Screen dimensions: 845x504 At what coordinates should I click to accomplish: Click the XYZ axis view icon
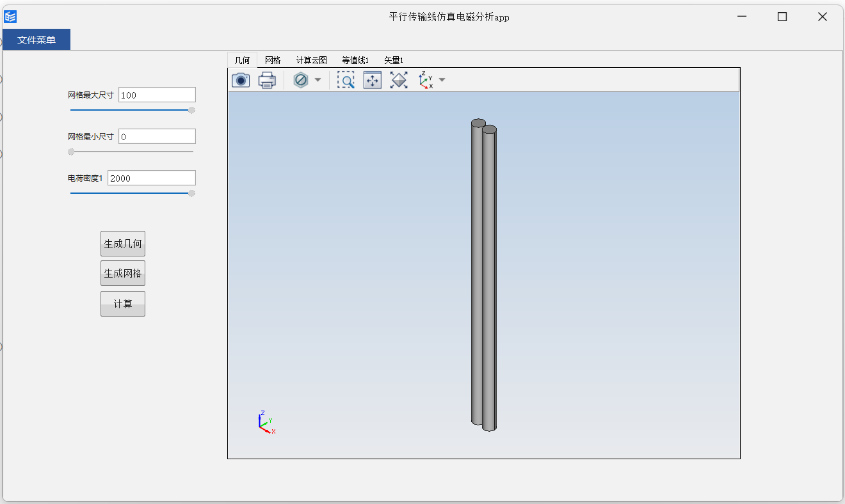pos(426,80)
